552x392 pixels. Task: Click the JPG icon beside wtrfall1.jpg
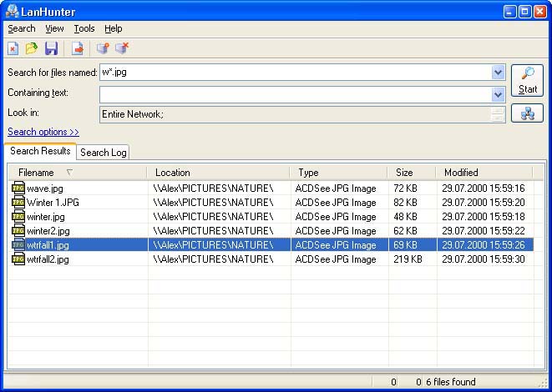pos(18,244)
